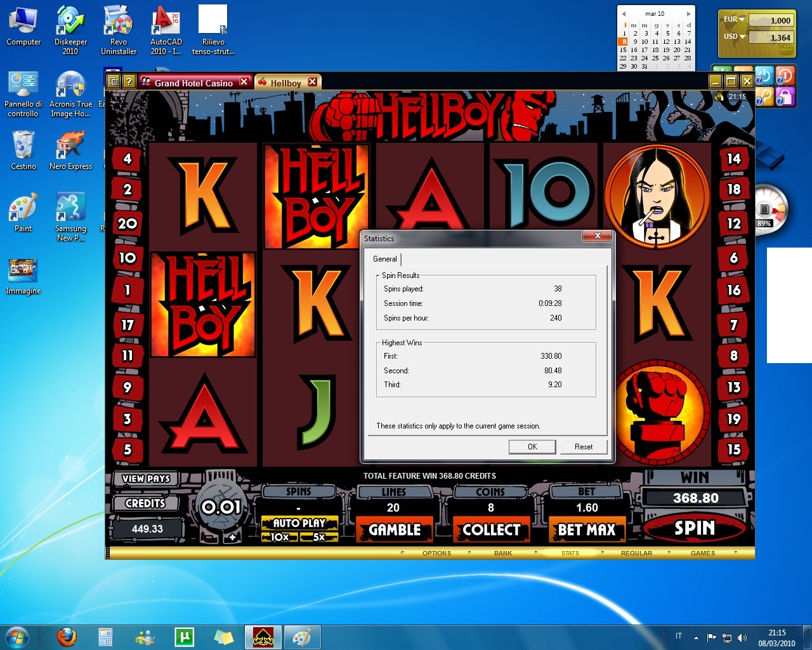
Task: Launch the AutoCAD 2010 shortcut
Action: pyautogui.click(x=166, y=30)
